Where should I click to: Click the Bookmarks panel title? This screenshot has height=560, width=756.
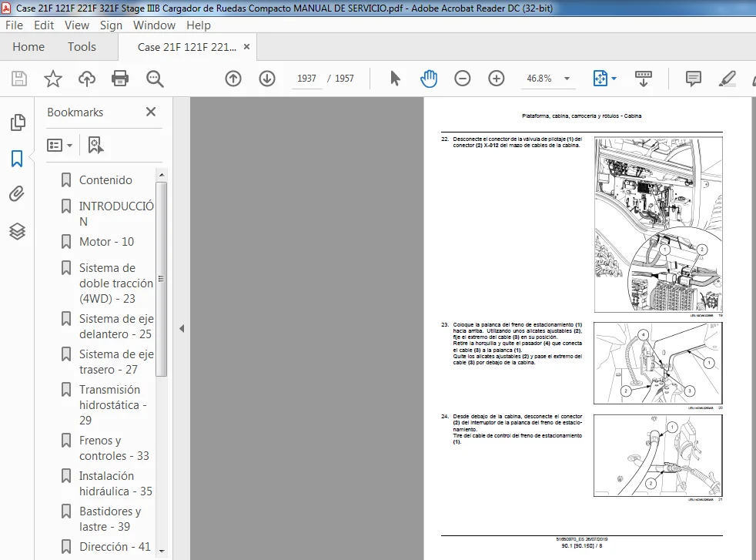click(x=75, y=112)
